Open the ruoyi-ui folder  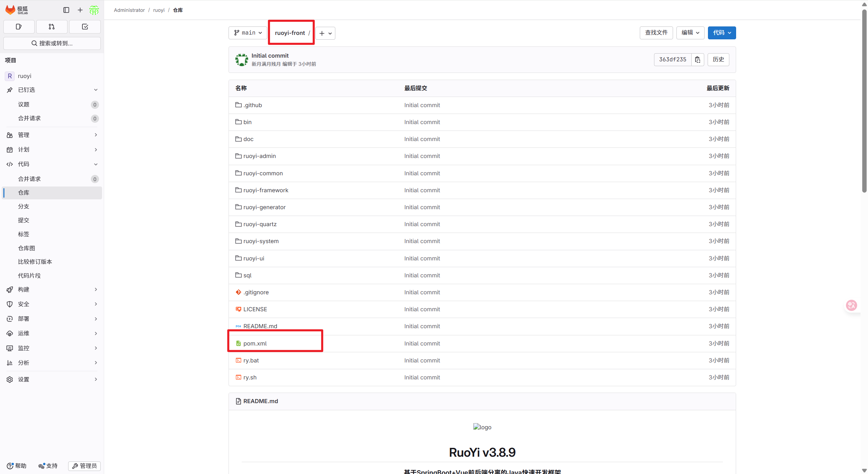254,258
